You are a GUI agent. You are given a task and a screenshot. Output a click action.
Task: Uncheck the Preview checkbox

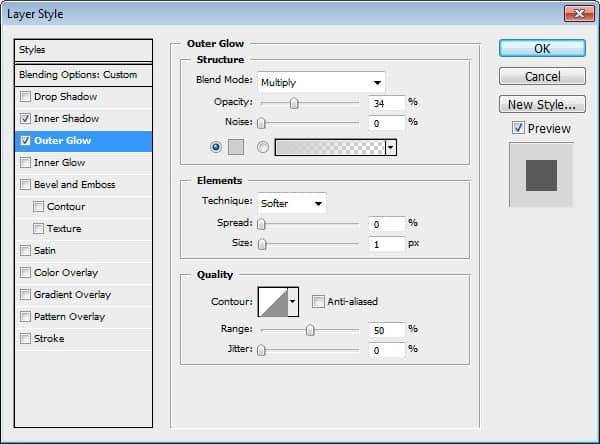[518, 128]
